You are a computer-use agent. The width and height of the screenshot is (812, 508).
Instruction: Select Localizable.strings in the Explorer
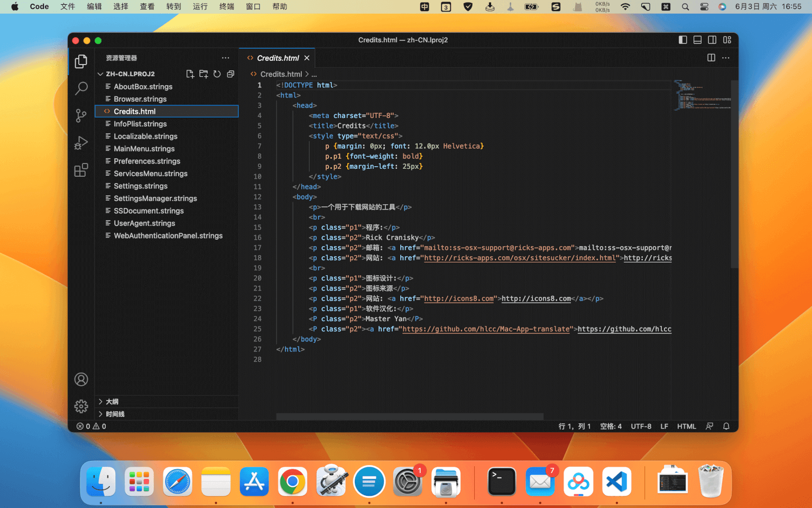(x=145, y=136)
